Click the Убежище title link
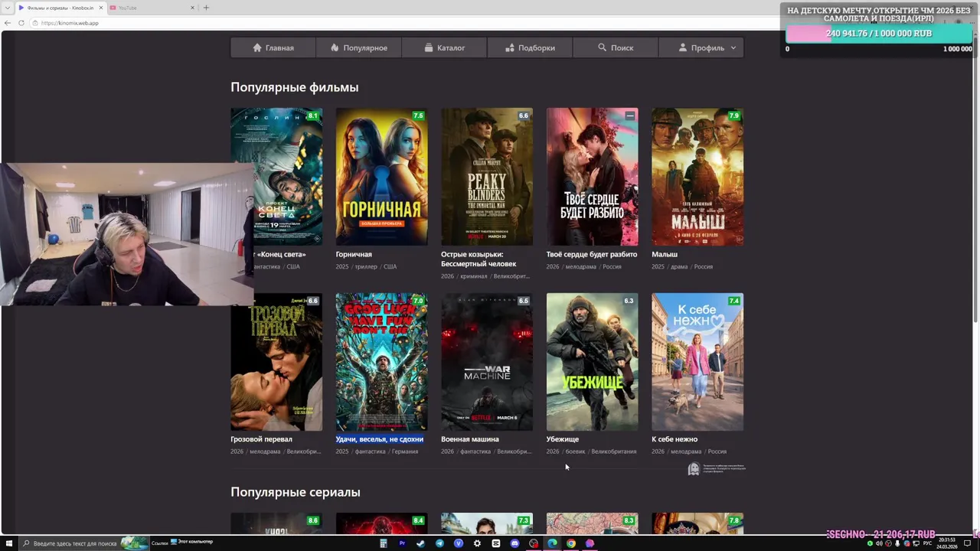This screenshot has height=551, width=980. (x=563, y=439)
